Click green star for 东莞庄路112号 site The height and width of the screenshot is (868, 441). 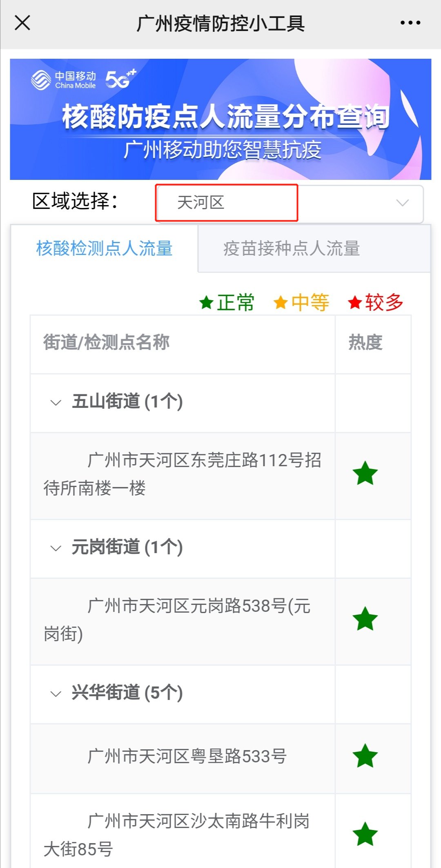point(365,474)
